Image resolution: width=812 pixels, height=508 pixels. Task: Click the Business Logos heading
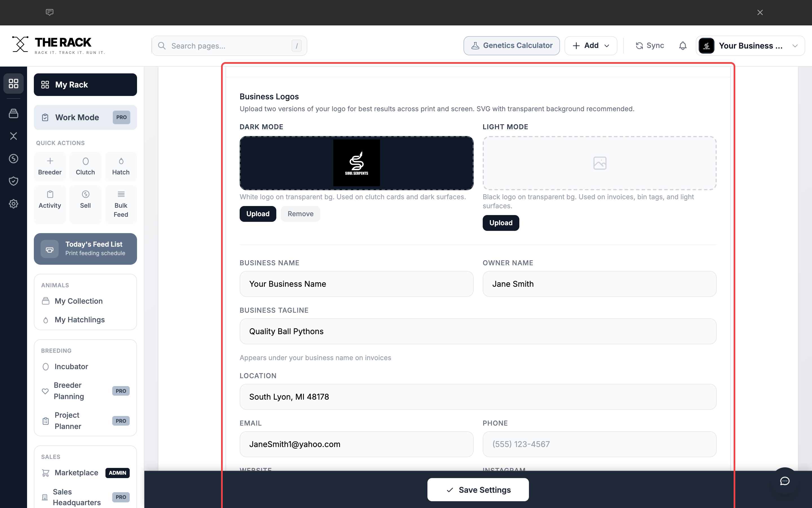269,97
